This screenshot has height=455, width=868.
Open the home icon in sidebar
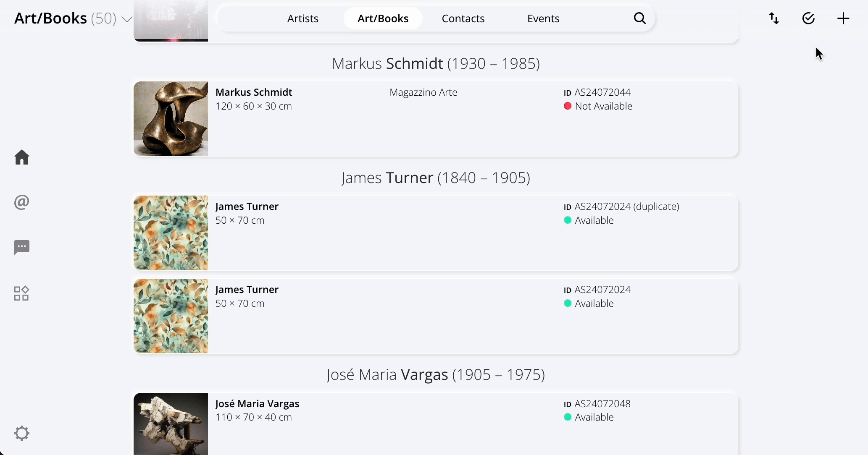tap(22, 157)
